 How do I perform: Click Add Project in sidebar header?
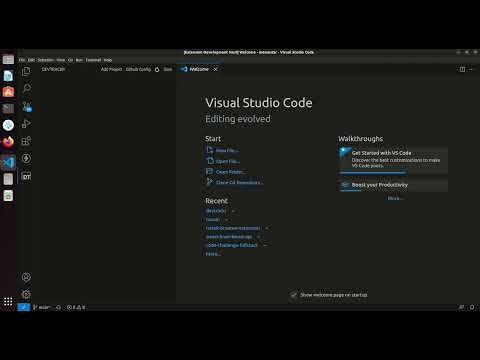coord(111,69)
